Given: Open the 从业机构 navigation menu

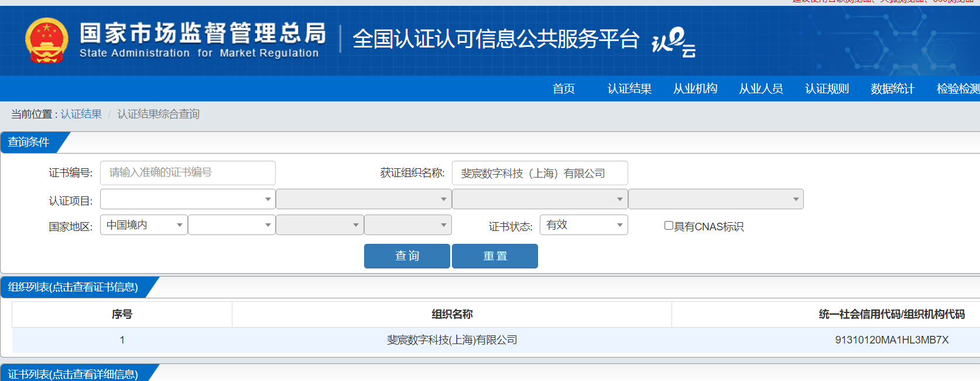Looking at the screenshot, I should 695,89.
